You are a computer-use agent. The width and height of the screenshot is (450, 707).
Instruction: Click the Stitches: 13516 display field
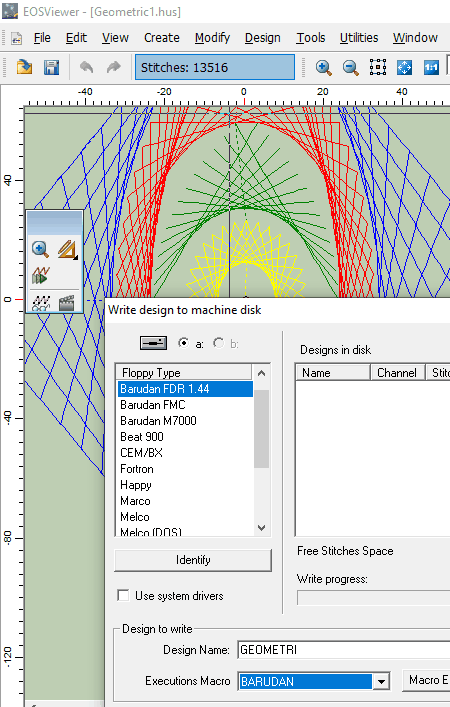pyautogui.click(x=215, y=67)
